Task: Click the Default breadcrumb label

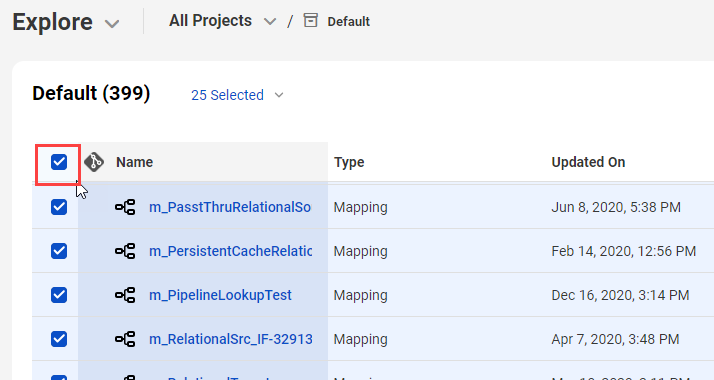Action: click(x=348, y=21)
